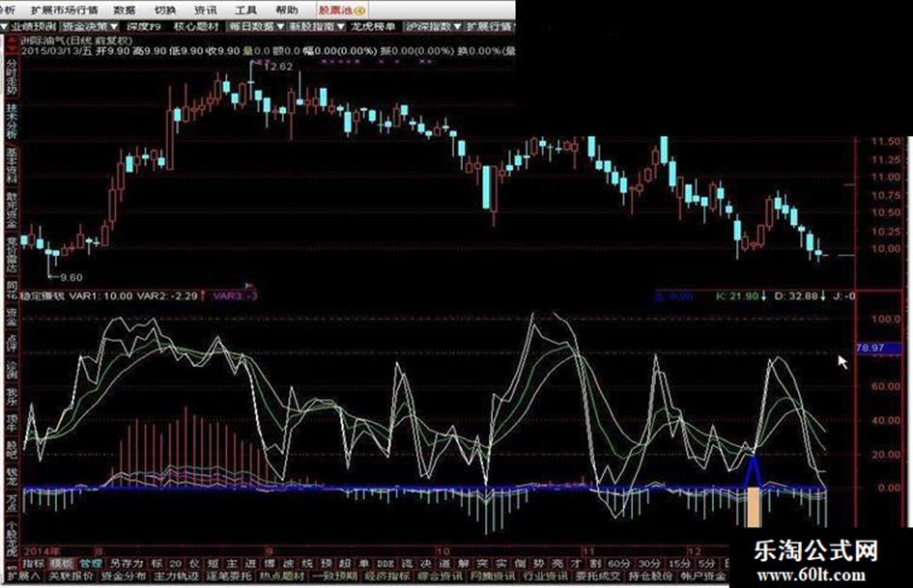
Task: Open the 综合资讯 tab
Action: click(440, 576)
